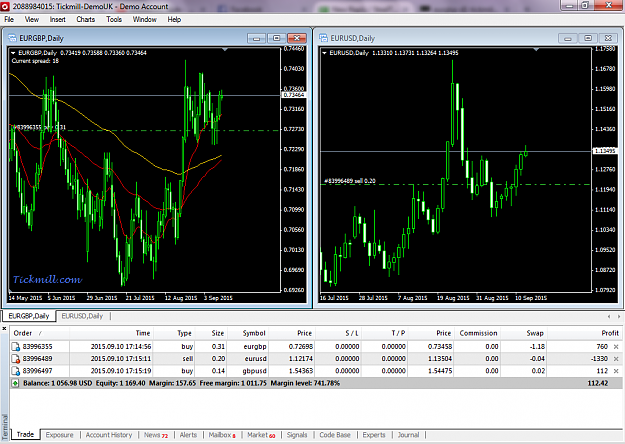Image resolution: width=625 pixels, height=444 pixels.
Task: Click buy order icon for 83996355
Action: [x=16, y=347]
